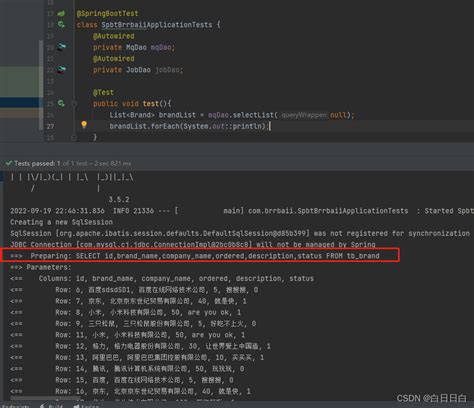Run the SpbtBrrbaiiApplicationTests class from its gutter icon
This screenshot has height=408, width=474.
click(61, 24)
